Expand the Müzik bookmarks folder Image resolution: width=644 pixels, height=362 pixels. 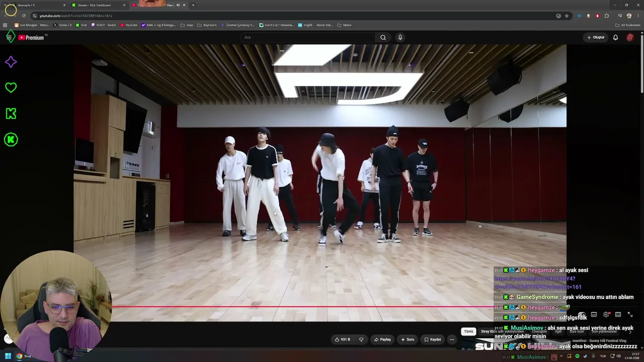(344, 25)
